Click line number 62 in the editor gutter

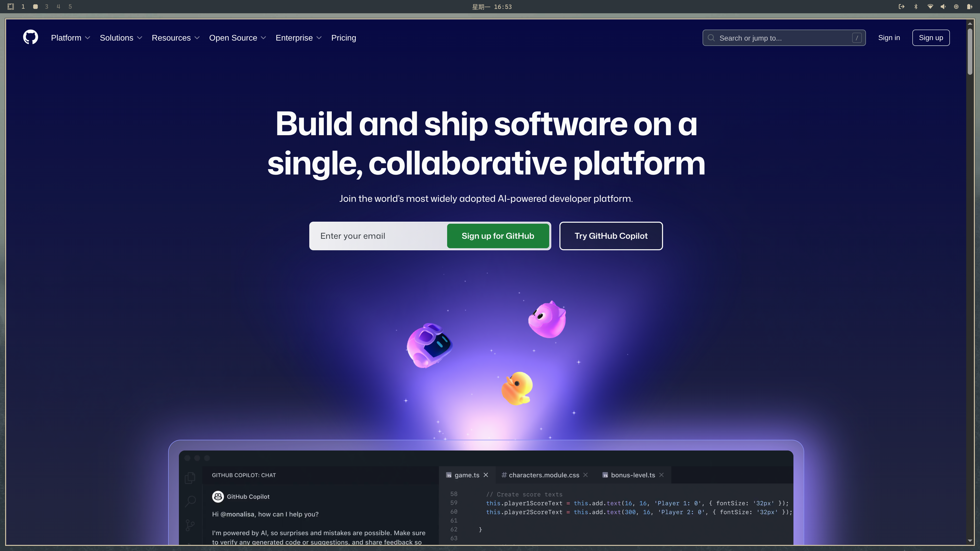point(454,529)
